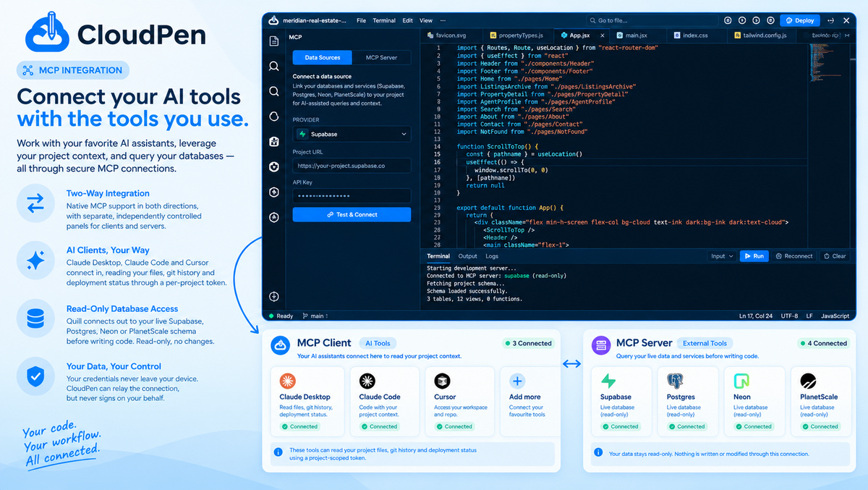
Task: Click the MCP INTEGRATION badge
Action: click(73, 70)
